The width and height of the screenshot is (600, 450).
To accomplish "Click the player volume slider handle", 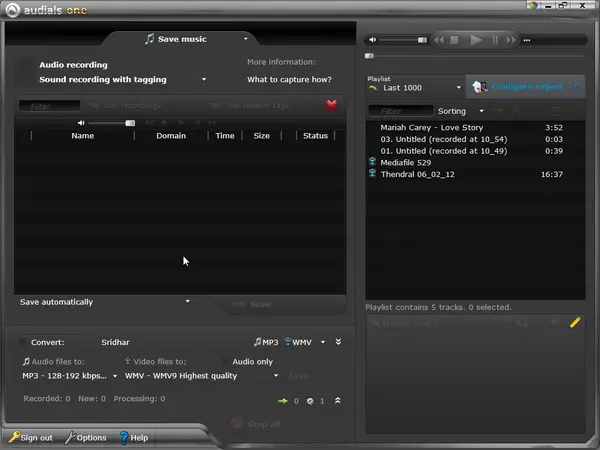I will point(422,40).
